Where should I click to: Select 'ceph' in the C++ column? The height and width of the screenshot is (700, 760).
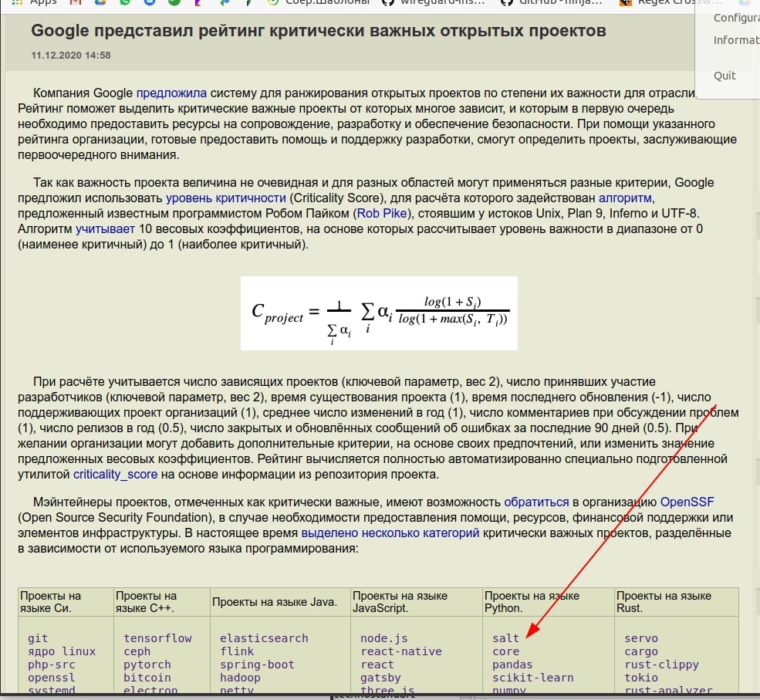click(x=137, y=651)
